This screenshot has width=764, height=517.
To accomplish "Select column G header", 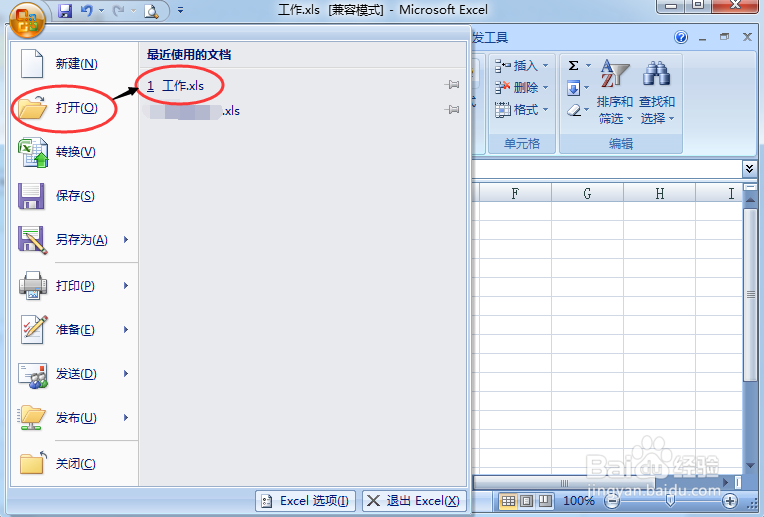I will click(x=587, y=193).
